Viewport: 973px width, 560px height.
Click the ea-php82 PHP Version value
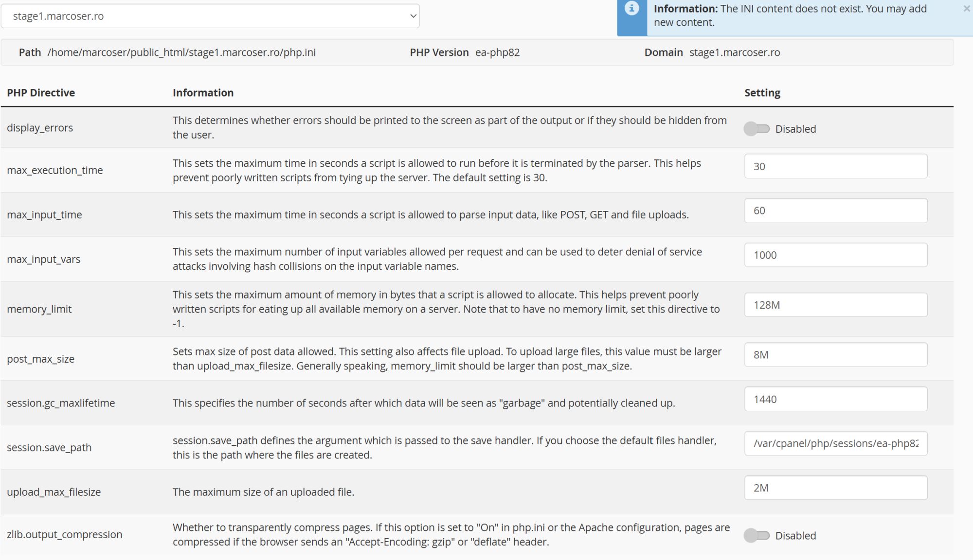[497, 52]
